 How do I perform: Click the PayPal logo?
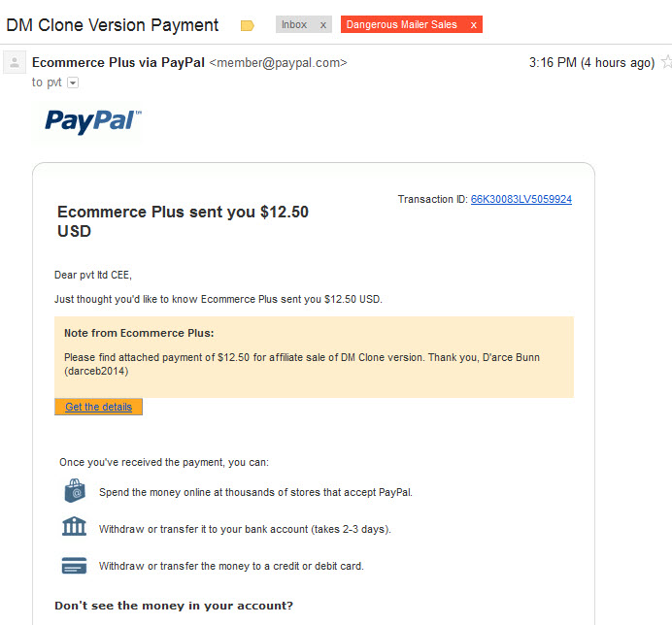[92, 121]
